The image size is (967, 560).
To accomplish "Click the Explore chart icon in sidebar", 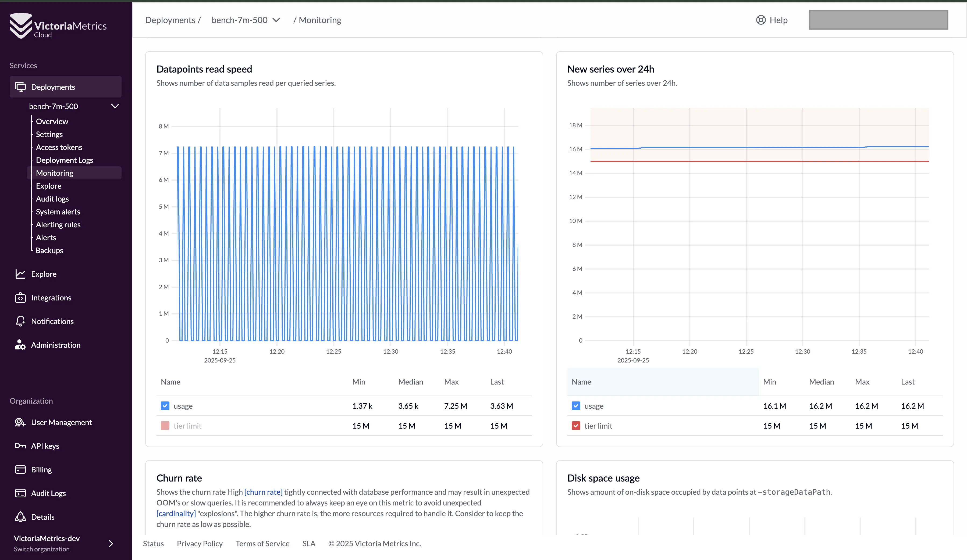I will (x=20, y=274).
